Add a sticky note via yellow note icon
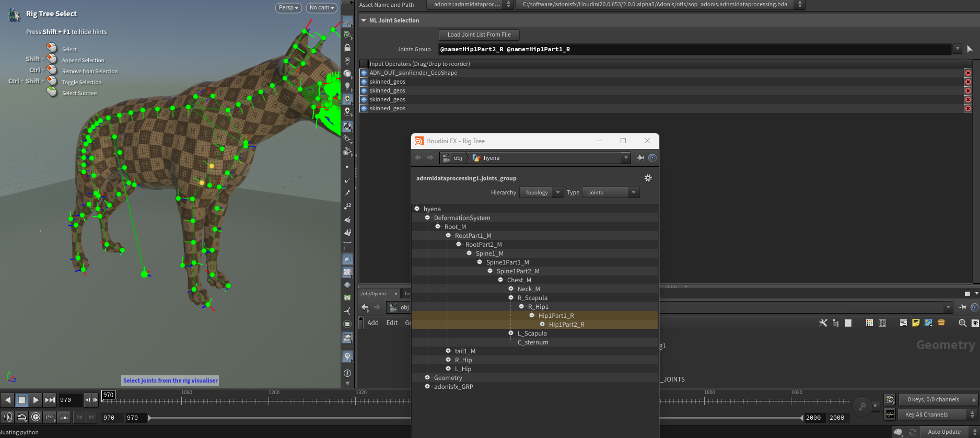The height and width of the screenshot is (438, 980). pyautogui.click(x=916, y=323)
